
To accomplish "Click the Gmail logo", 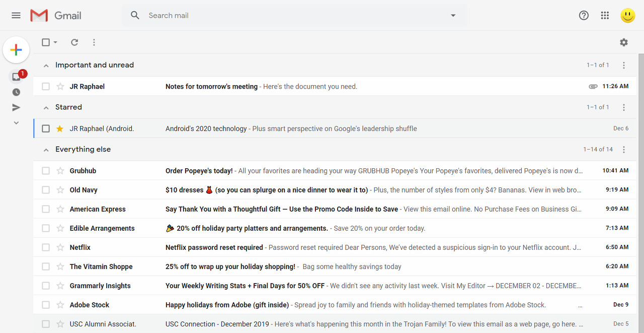I will [55, 16].
